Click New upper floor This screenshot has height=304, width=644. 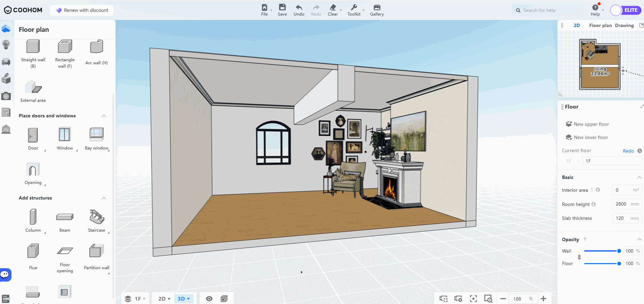tap(591, 124)
